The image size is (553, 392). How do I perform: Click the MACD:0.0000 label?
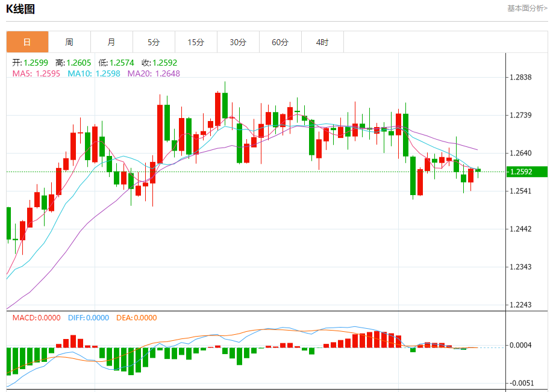point(36,317)
